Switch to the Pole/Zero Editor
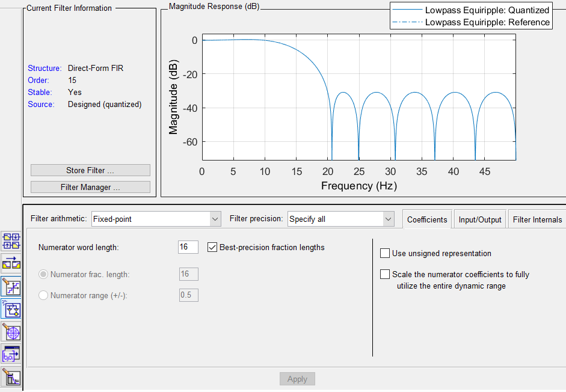This screenshot has height=392, width=566. tap(11, 331)
